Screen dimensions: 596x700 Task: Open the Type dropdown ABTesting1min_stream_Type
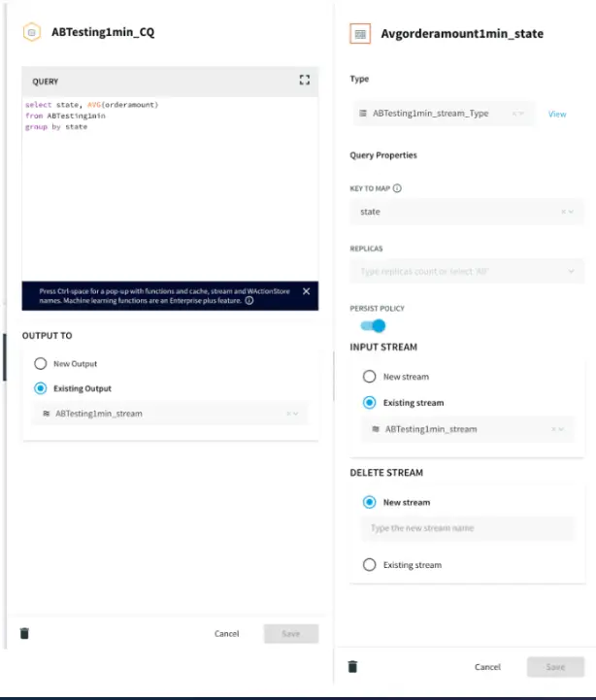(443, 114)
